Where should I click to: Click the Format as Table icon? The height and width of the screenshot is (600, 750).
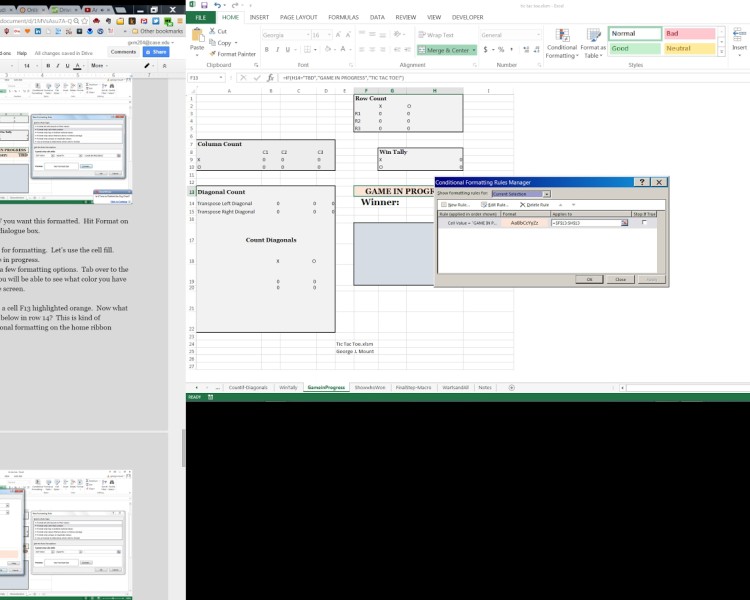592,42
